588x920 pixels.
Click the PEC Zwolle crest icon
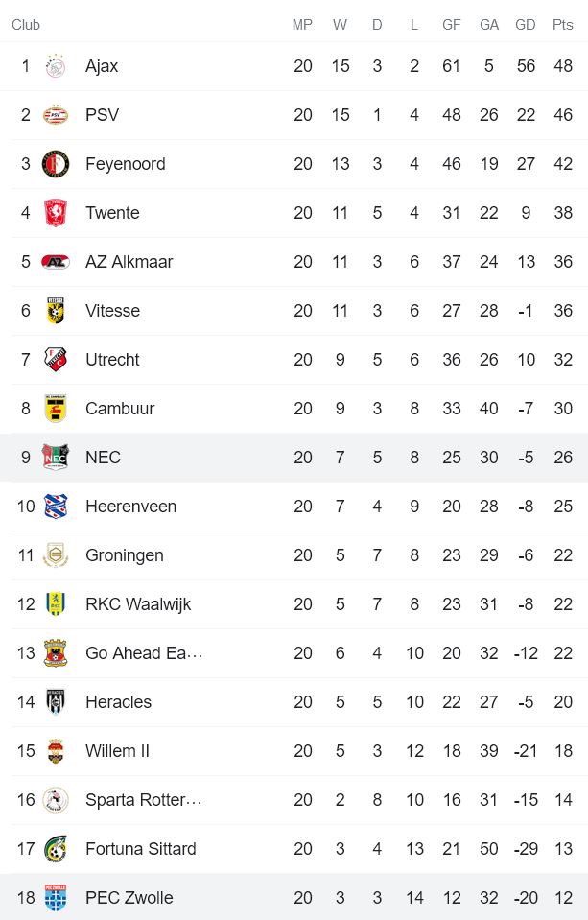pyautogui.click(x=56, y=898)
